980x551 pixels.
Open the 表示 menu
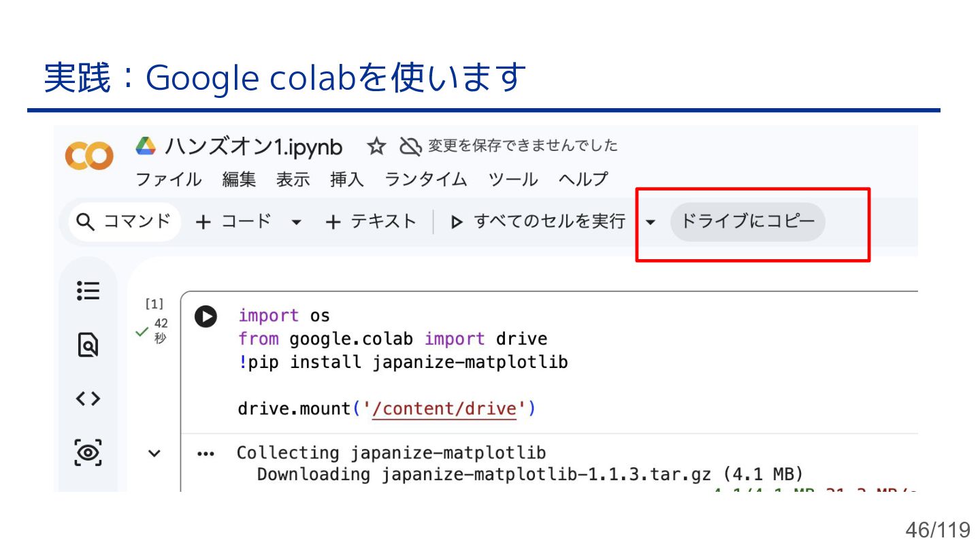pos(293,180)
